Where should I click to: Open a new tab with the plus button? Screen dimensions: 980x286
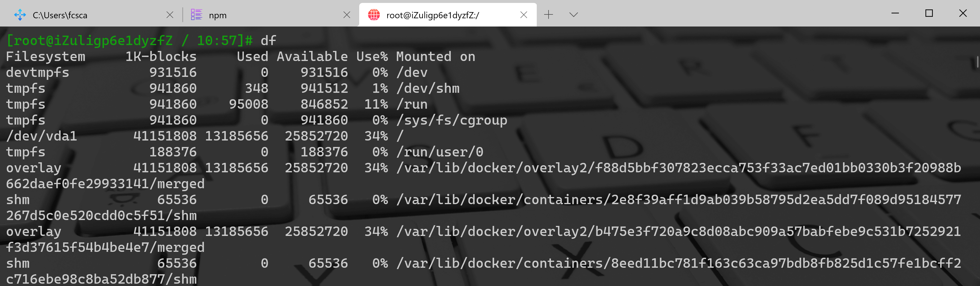(548, 15)
